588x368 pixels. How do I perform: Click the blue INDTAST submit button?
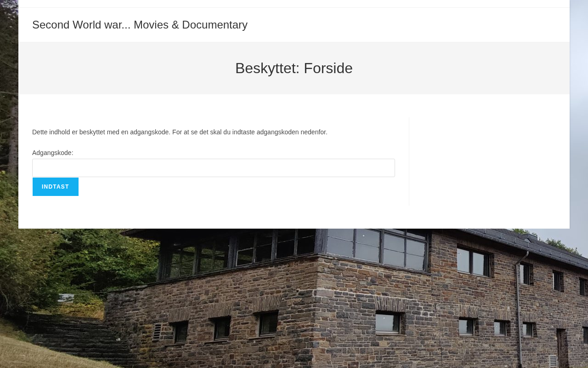coord(56,187)
